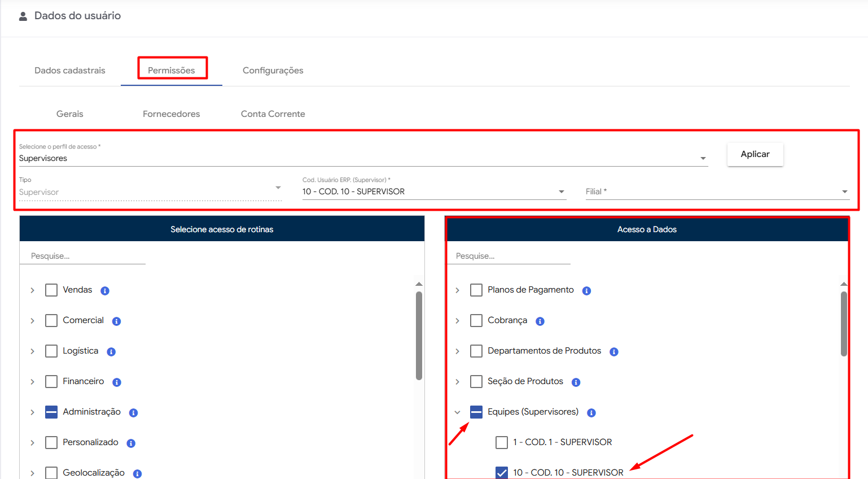Show info for Departamentos de Produtos
Image resolution: width=868 pixels, height=479 pixels.
(x=614, y=352)
